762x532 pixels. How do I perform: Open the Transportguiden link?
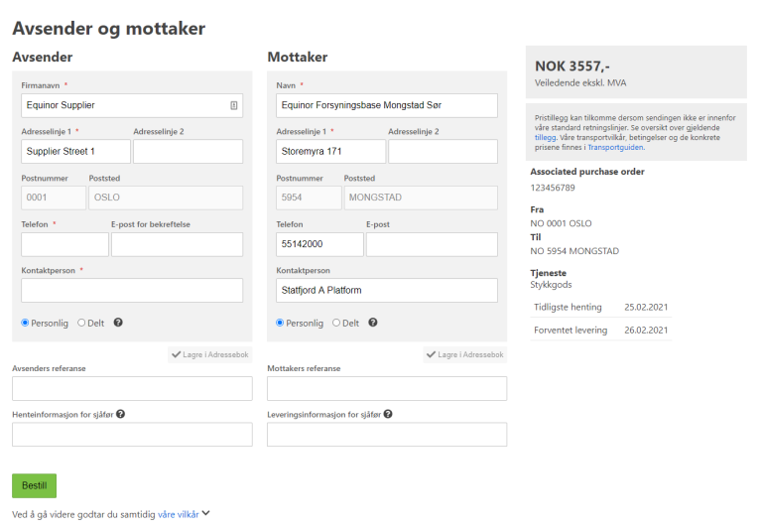pyautogui.click(x=616, y=147)
